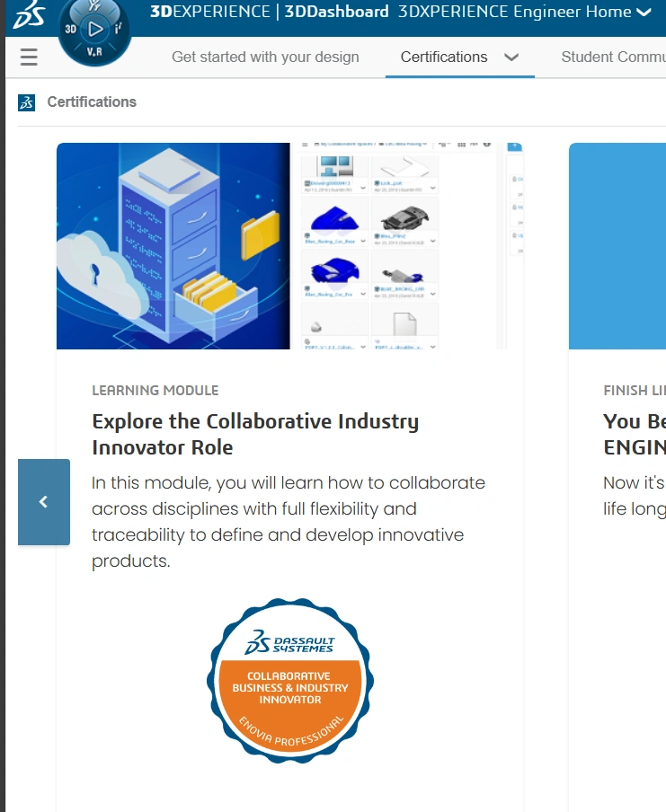
Task: Open the partially visible FINISH card heading
Action: pyautogui.click(x=635, y=434)
